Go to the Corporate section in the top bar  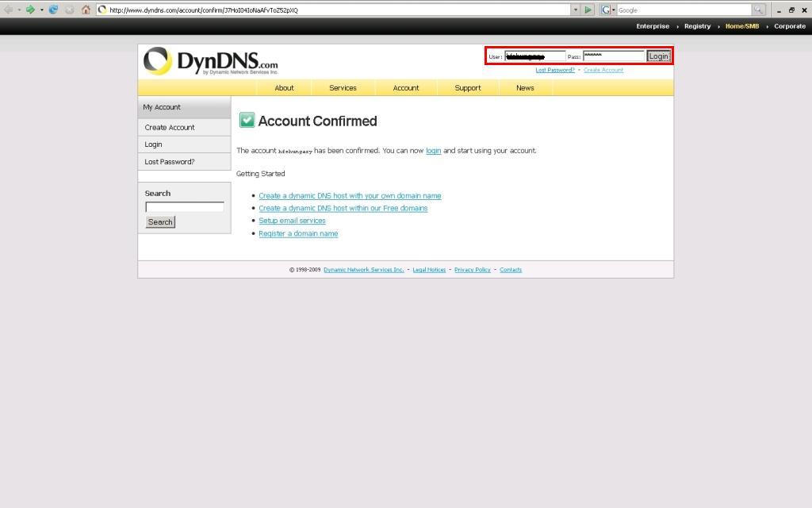(790, 26)
